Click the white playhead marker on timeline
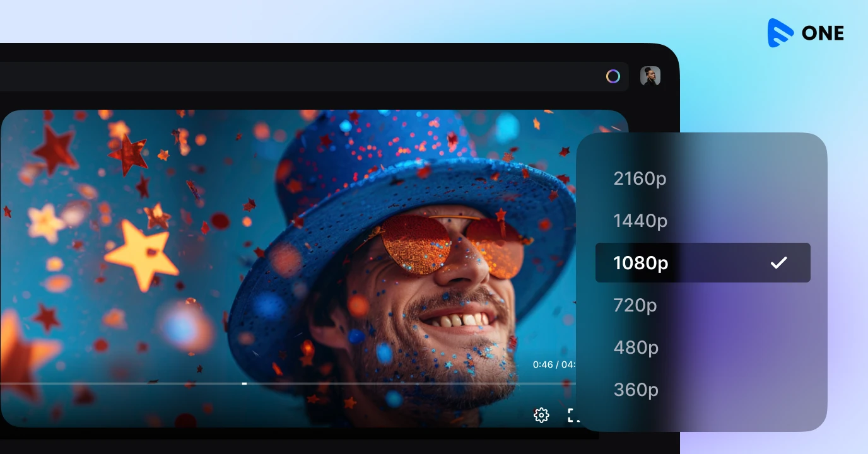Image resolution: width=868 pixels, height=454 pixels. pos(244,383)
